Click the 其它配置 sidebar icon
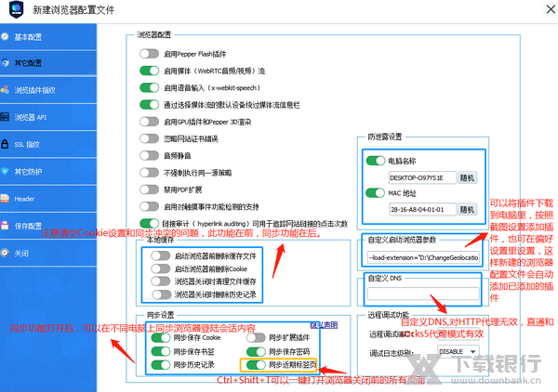Viewport: 558px width, 392px height. click(x=5, y=63)
